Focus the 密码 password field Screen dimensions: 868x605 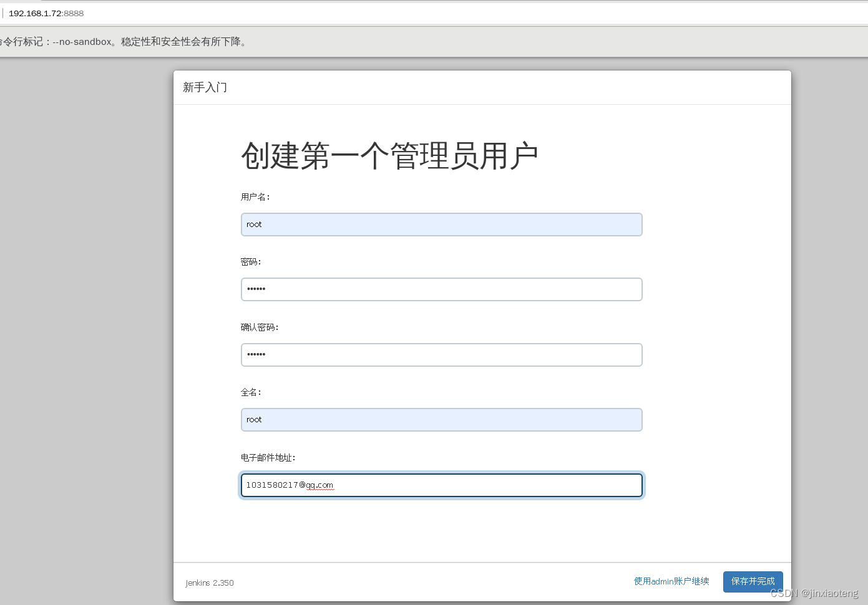[441, 289]
